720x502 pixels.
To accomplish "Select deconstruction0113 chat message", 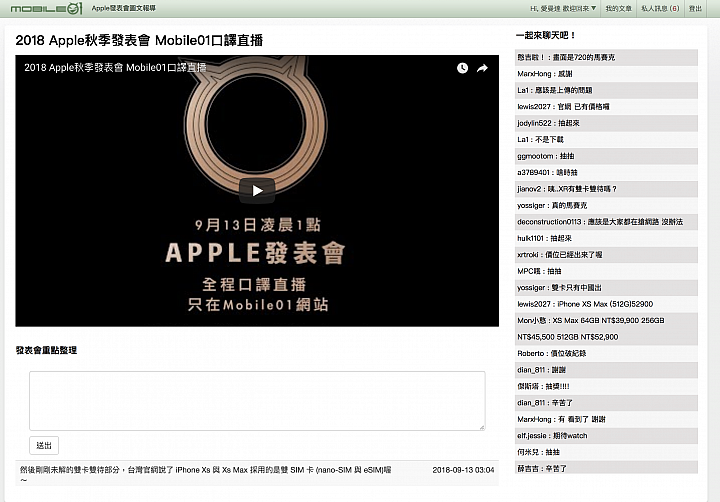I will (x=606, y=222).
